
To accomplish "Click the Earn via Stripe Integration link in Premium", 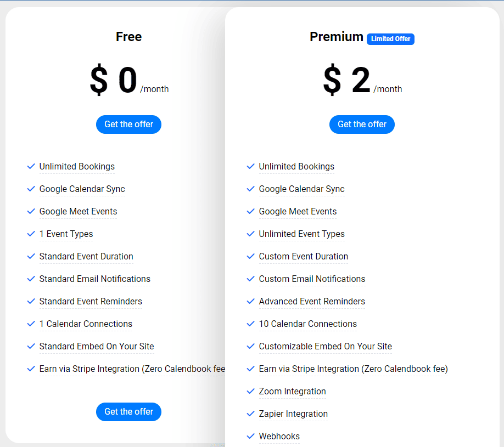I will tap(353, 369).
